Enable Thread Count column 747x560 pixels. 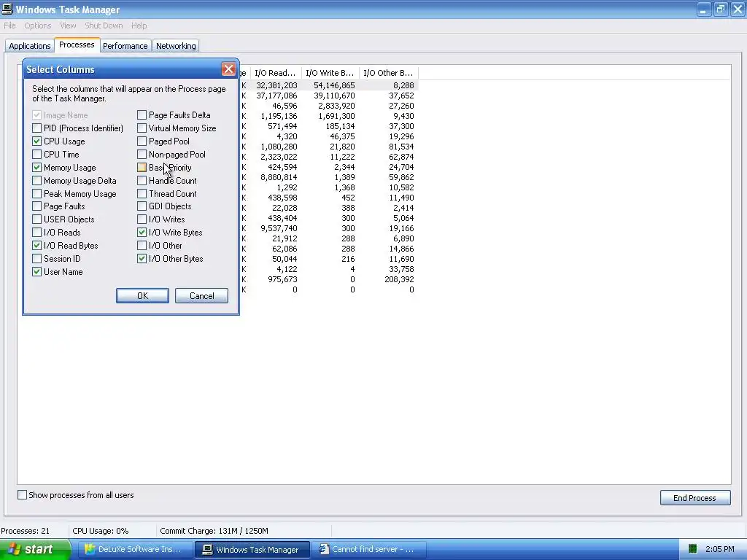point(142,193)
